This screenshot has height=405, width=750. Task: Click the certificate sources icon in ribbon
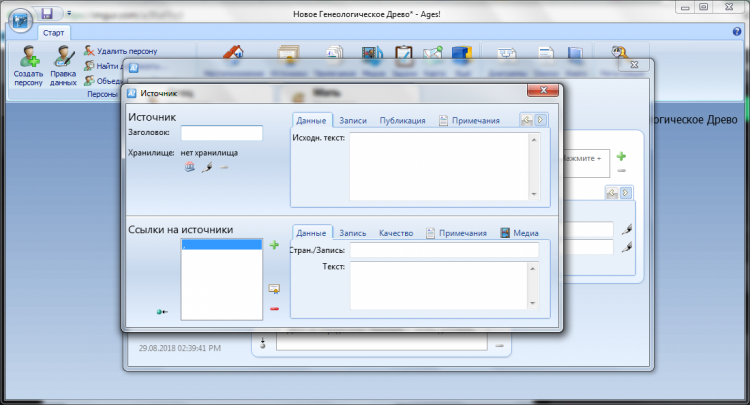coord(289,53)
